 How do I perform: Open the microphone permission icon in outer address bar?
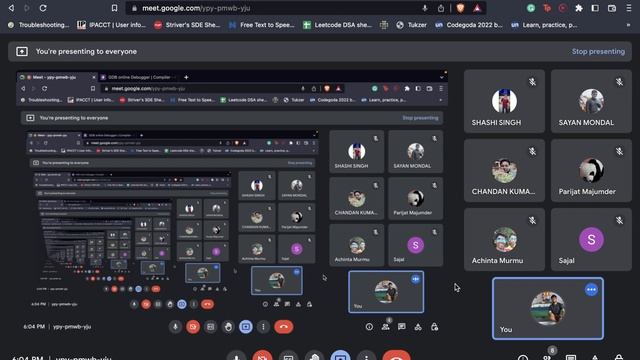click(425, 8)
